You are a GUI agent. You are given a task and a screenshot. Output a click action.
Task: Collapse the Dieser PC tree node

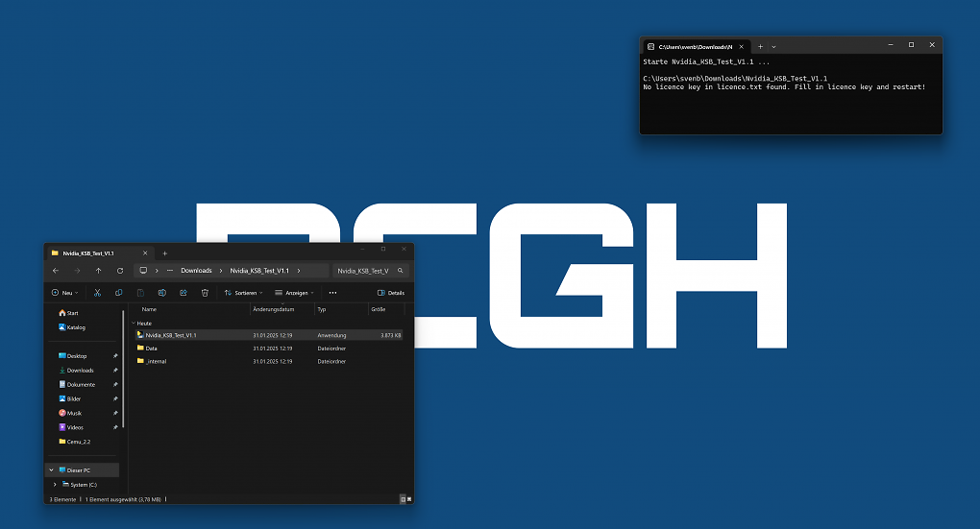coord(51,469)
